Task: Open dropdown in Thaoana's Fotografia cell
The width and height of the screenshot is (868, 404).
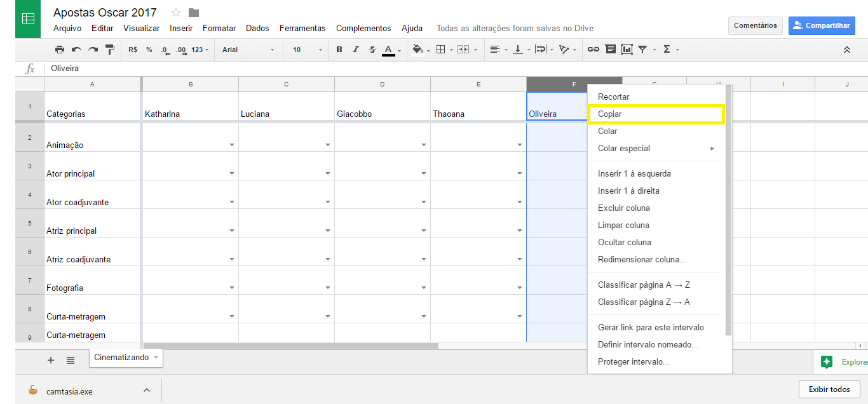Action: pyautogui.click(x=520, y=288)
